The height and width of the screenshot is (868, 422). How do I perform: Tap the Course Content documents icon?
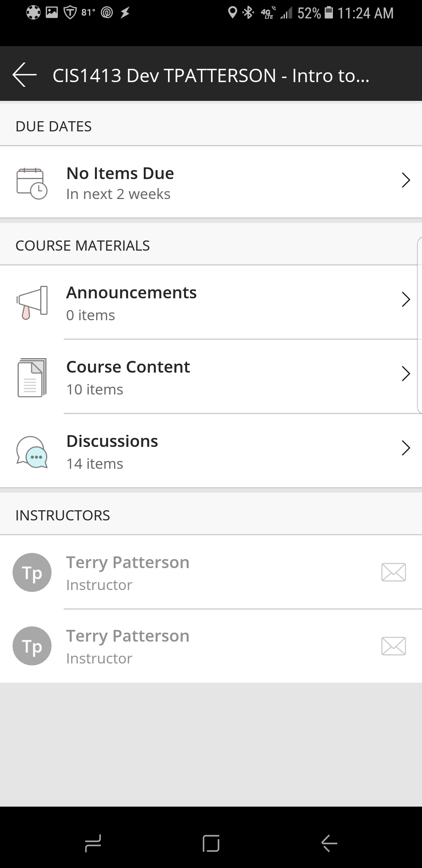pos(32,377)
